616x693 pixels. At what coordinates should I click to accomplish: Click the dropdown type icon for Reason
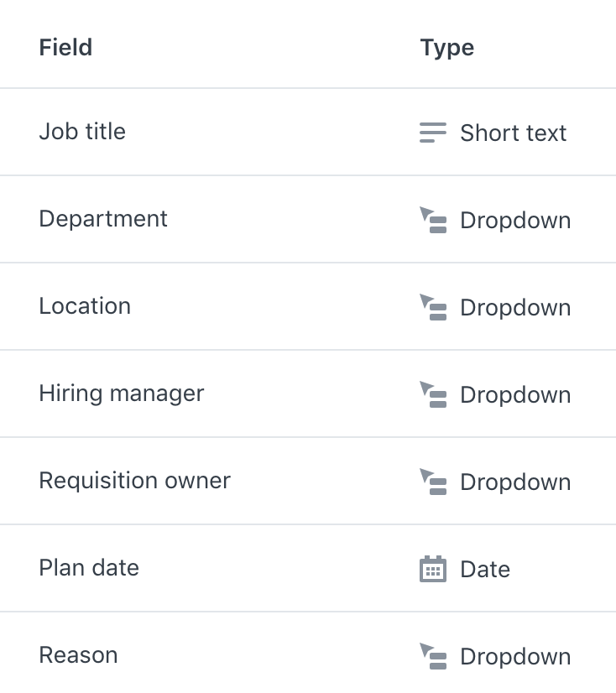click(432, 656)
